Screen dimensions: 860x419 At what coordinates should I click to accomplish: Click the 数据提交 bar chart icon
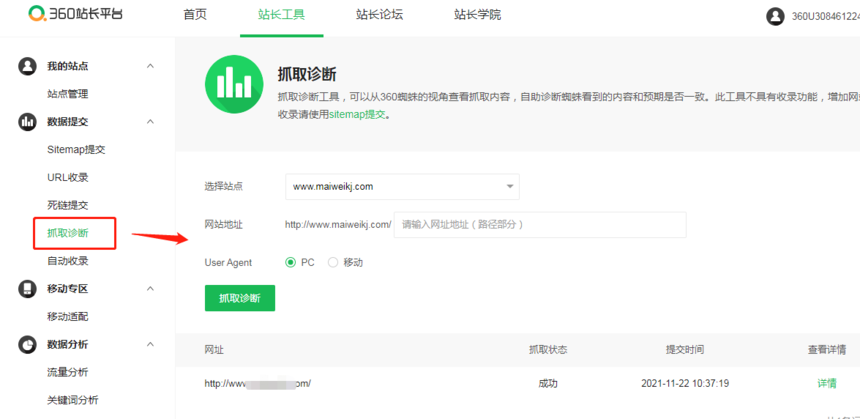pyautogui.click(x=27, y=122)
